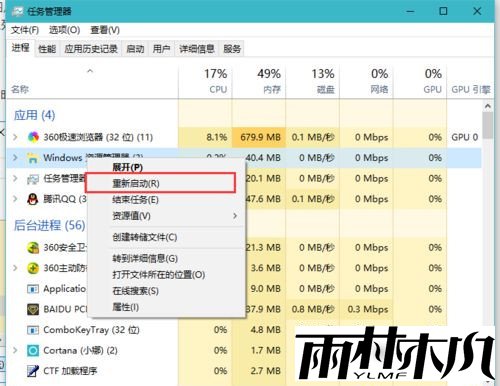Click the 任务管理器 process icon
Image resolution: width=500 pixels, height=386 pixels.
pyautogui.click(x=33, y=178)
